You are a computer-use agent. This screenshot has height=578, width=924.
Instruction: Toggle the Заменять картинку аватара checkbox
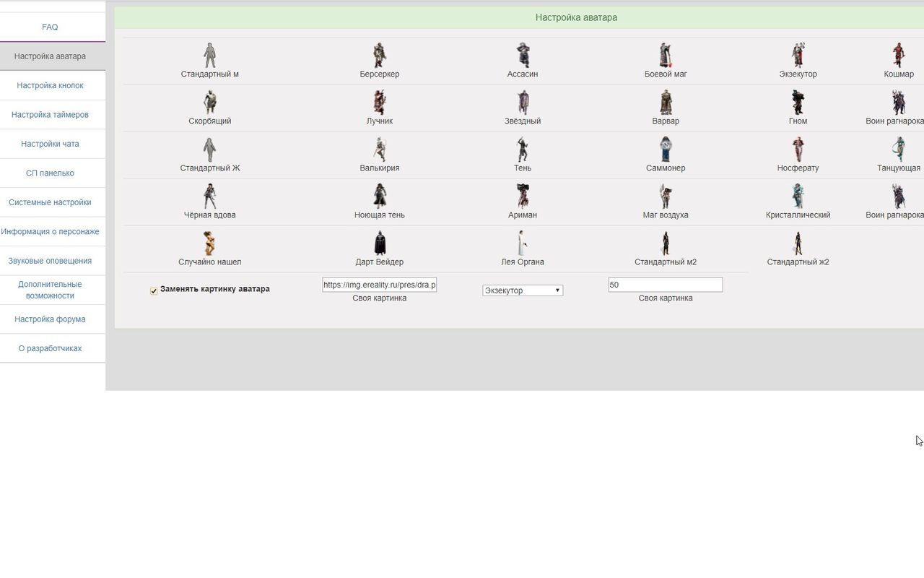(154, 291)
